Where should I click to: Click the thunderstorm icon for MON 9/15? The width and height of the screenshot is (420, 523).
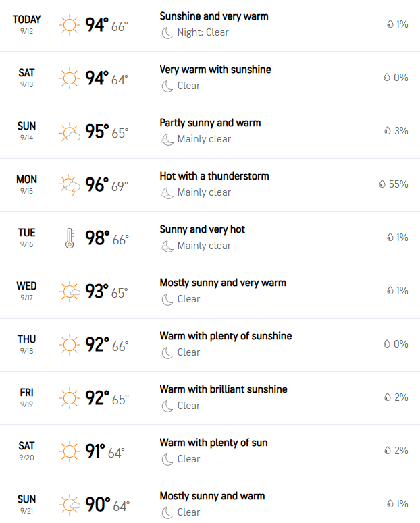coord(70,185)
